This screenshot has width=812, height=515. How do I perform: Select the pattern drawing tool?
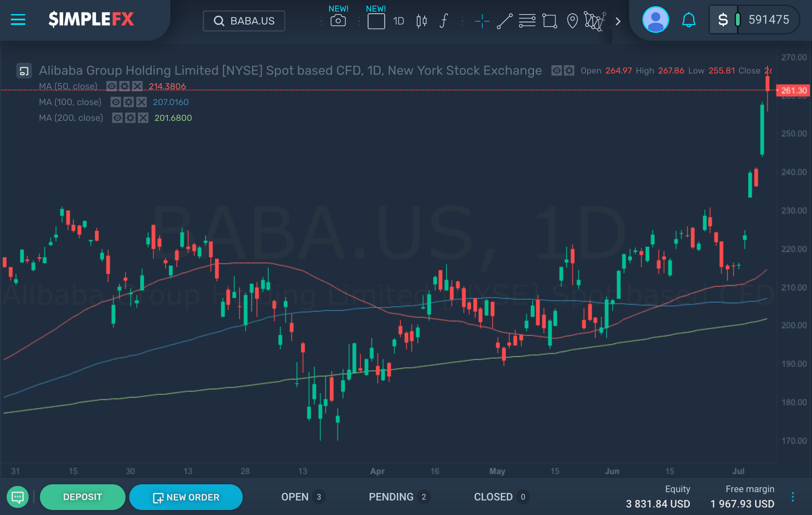click(x=595, y=21)
